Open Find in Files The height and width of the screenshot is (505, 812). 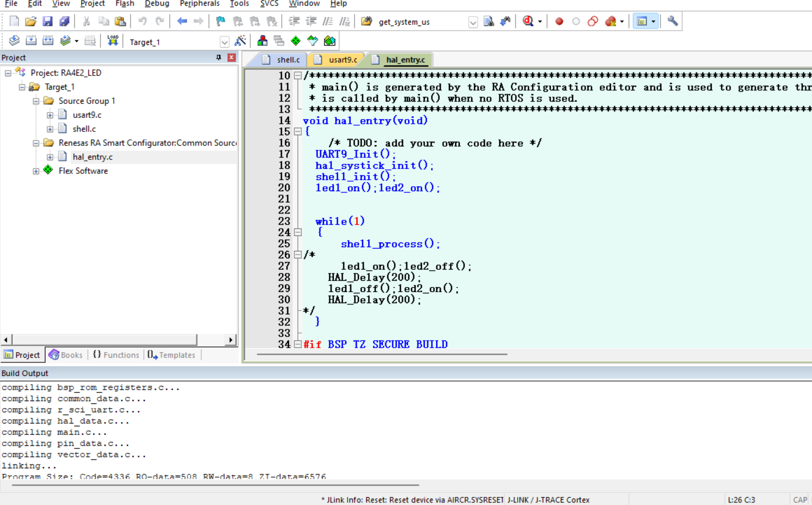[366, 21]
